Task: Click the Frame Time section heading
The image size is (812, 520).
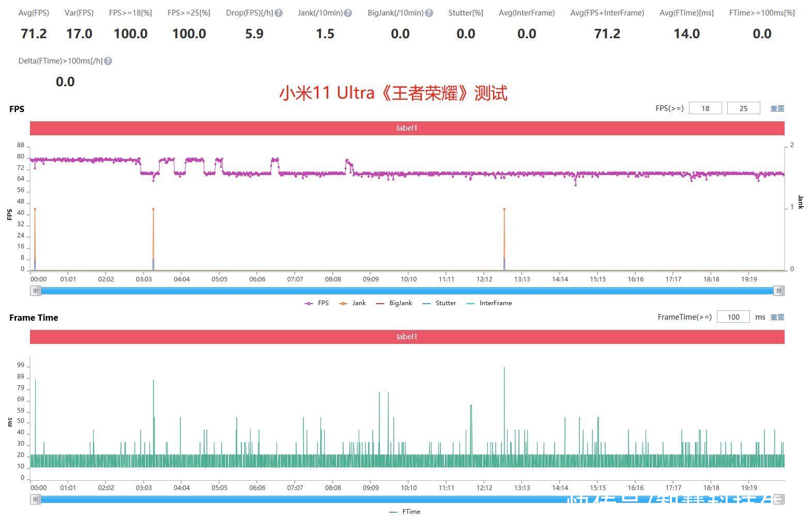Action: [34, 318]
